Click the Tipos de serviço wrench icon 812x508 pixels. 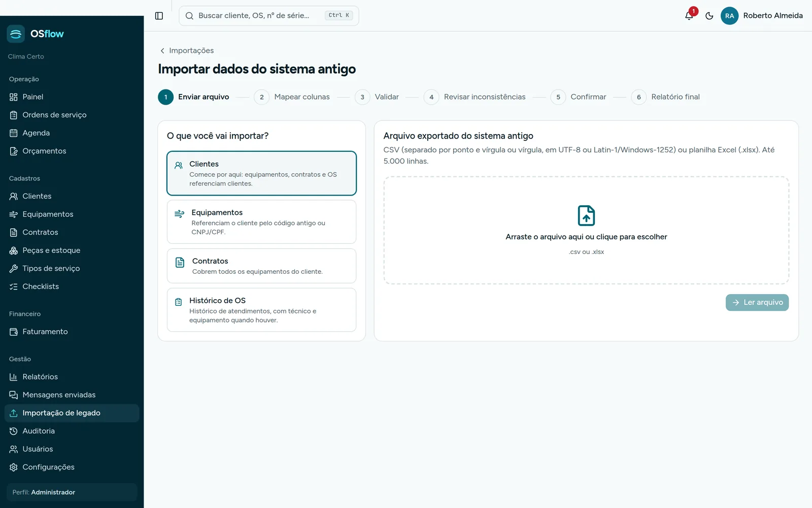click(x=14, y=269)
